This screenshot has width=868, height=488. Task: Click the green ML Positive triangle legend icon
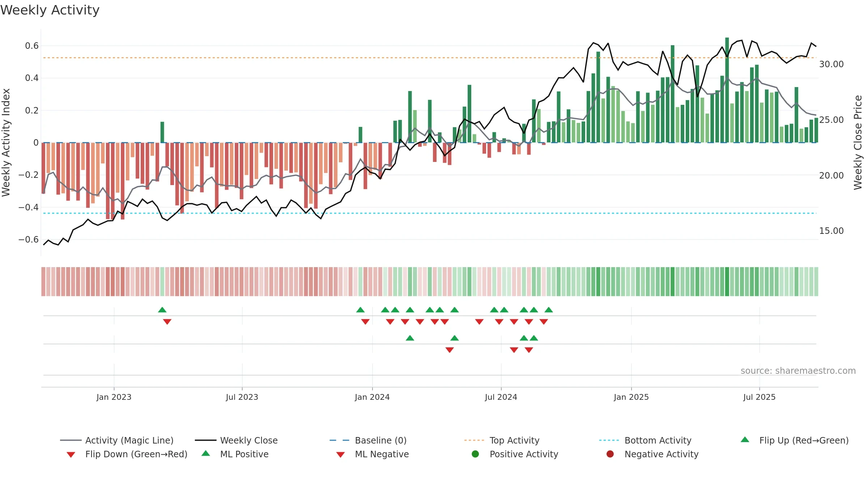tap(206, 453)
